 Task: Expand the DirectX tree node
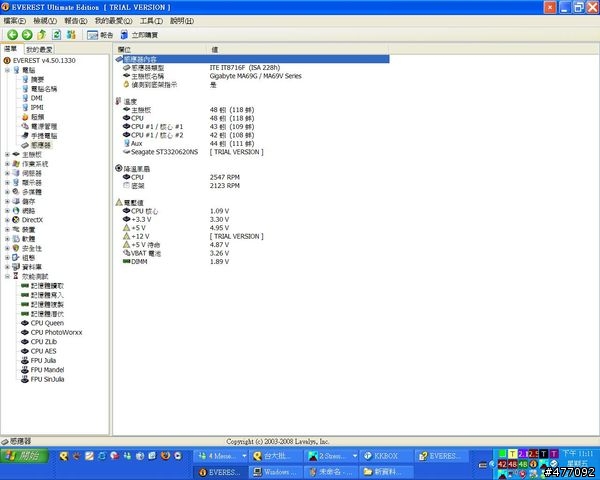tap(7, 220)
